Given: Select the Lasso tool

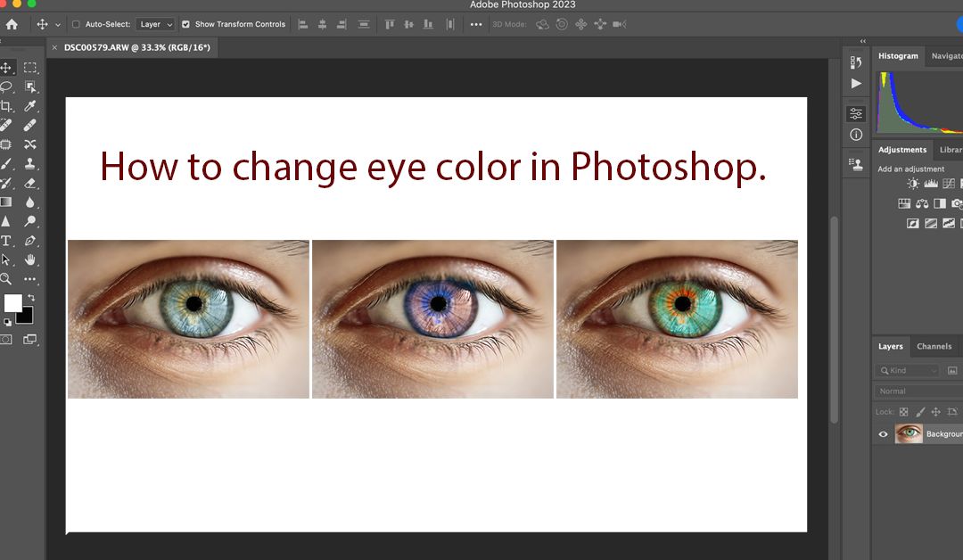Looking at the screenshot, I should [x=7, y=86].
